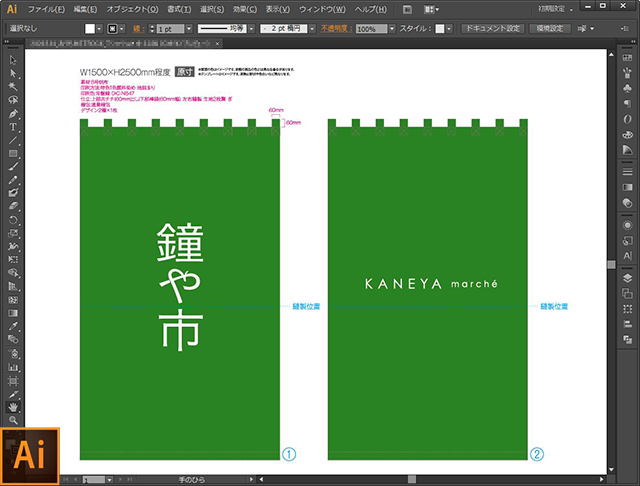Select the Selection tool arrow
Image resolution: width=640 pixels, height=486 pixels.
tap(14, 60)
